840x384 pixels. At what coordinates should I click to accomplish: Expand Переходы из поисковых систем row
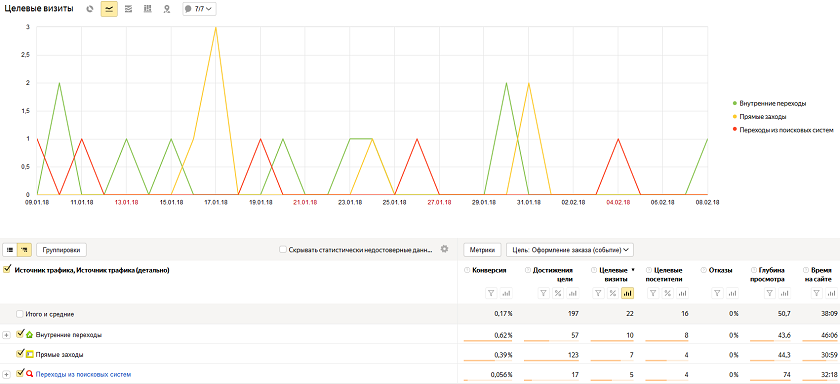click(6, 374)
